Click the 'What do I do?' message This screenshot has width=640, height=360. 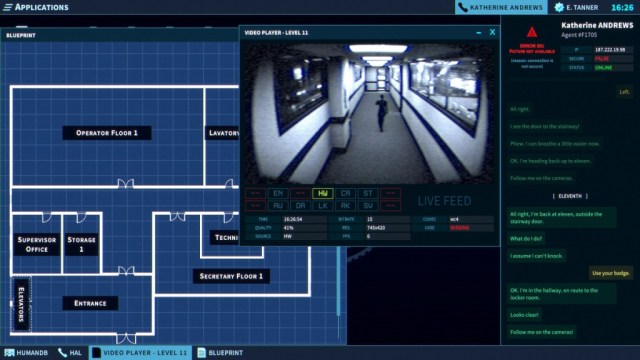pyautogui.click(x=526, y=239)
